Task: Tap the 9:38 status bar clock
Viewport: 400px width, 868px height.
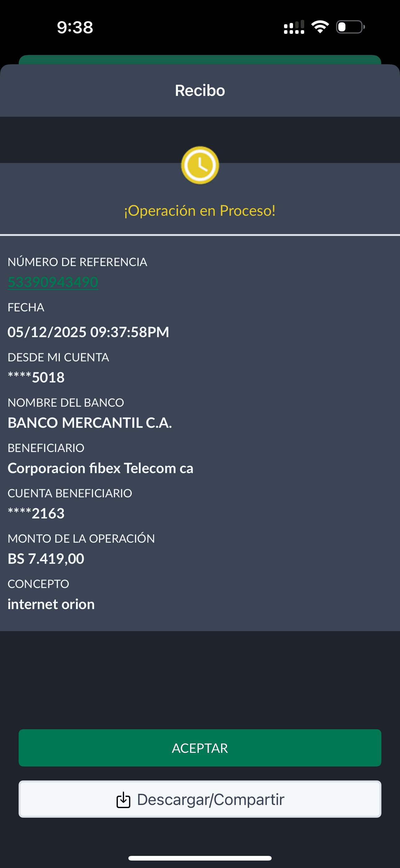Action: pos(75,27)
